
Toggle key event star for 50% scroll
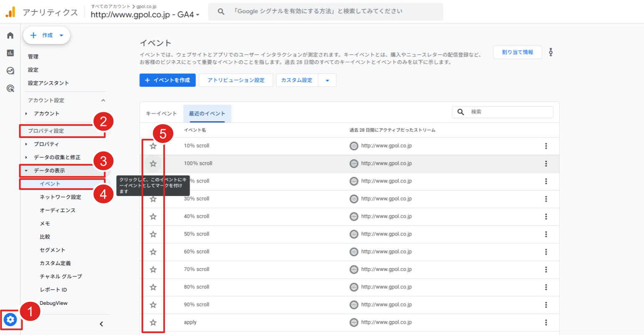pos(153,234)
